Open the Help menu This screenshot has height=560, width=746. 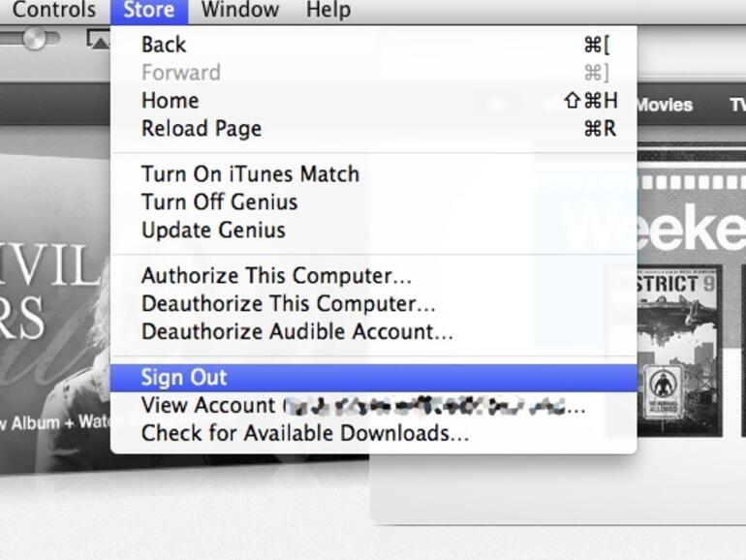(x=328, y=10)
